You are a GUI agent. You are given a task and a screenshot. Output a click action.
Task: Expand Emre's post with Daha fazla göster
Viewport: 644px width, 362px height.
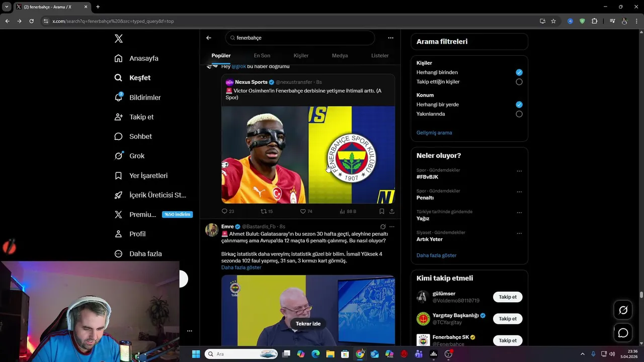click(241, 267)
